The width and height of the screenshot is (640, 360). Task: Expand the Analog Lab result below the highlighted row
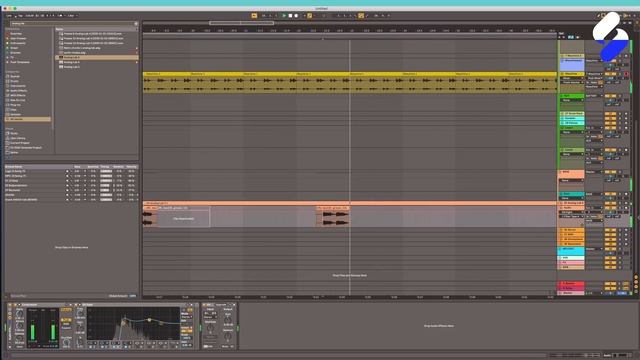136,62
